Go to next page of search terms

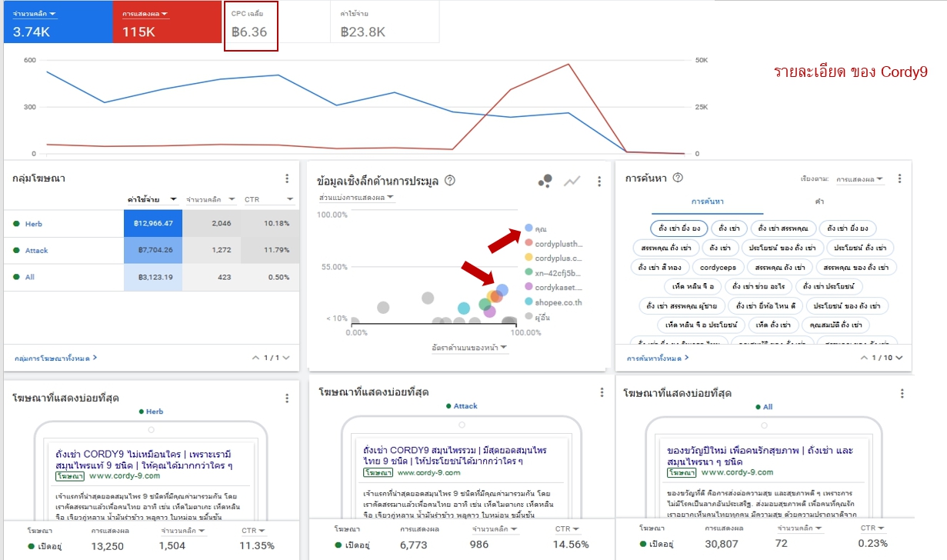pos(899,358)
